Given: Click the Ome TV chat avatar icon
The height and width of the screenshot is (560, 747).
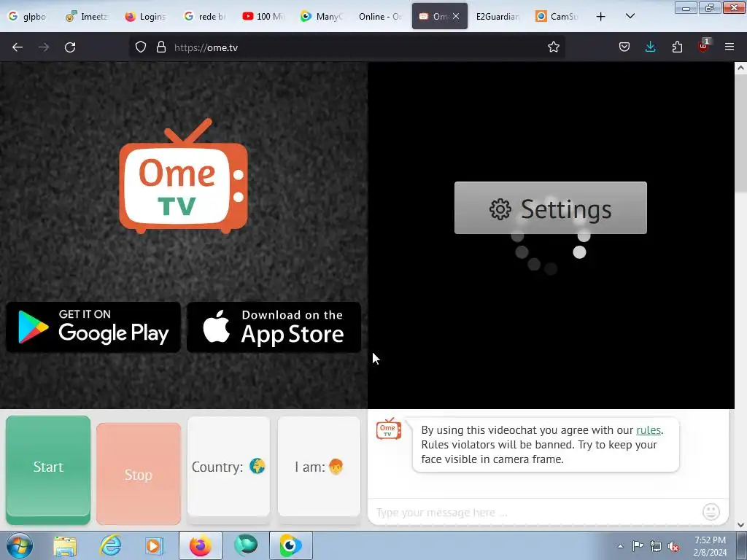Looking at the screenshot, I should 389,429.
